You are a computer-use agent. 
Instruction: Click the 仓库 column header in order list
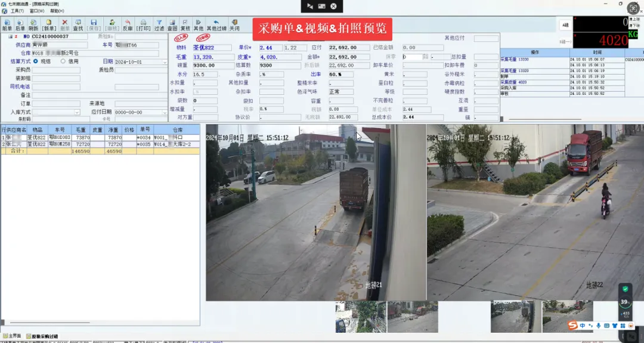(x=177, y=130)
